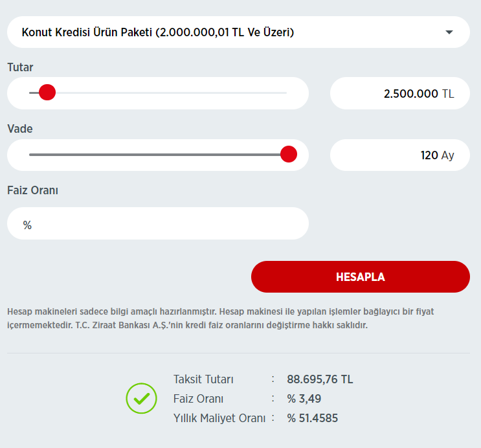
Task: Click the Yıllık Maliyet Oranı result label
Action: coord(219,418)
